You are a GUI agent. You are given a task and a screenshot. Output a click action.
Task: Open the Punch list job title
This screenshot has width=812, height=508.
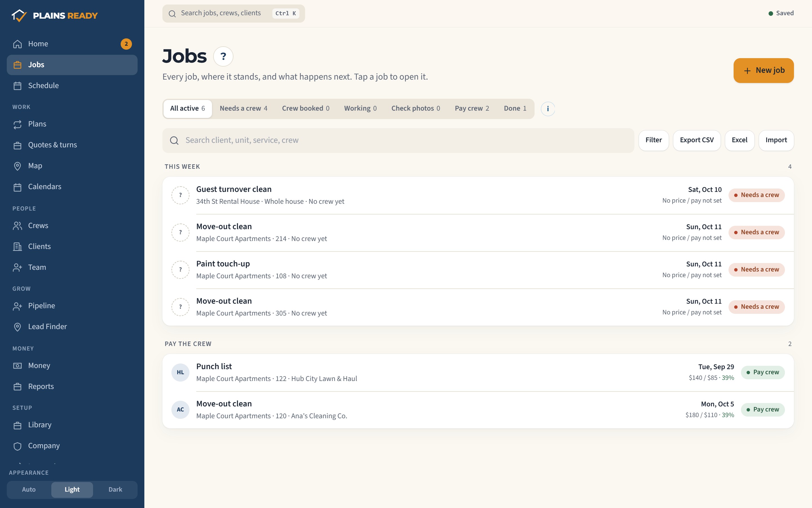[x=214, y=367]
